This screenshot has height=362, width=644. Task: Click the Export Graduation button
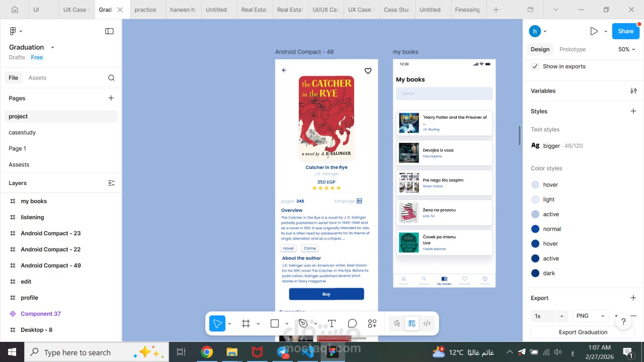(x=583, y=332)
